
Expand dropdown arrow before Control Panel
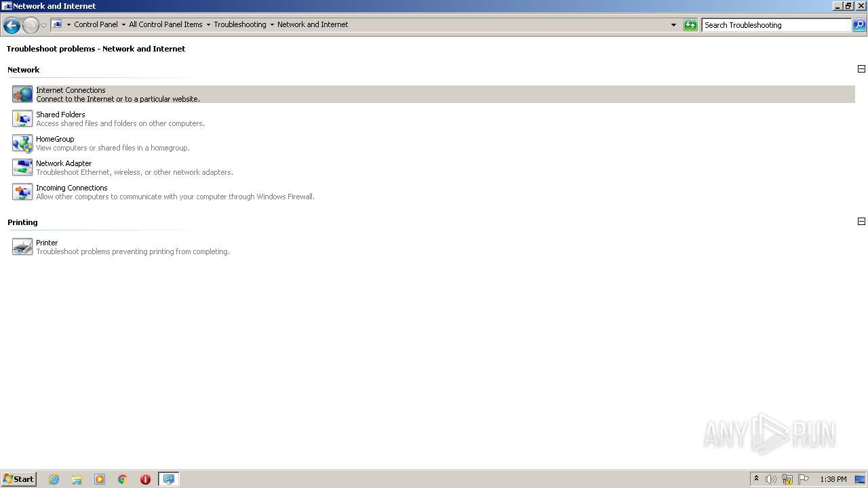(x=68, y=24)
